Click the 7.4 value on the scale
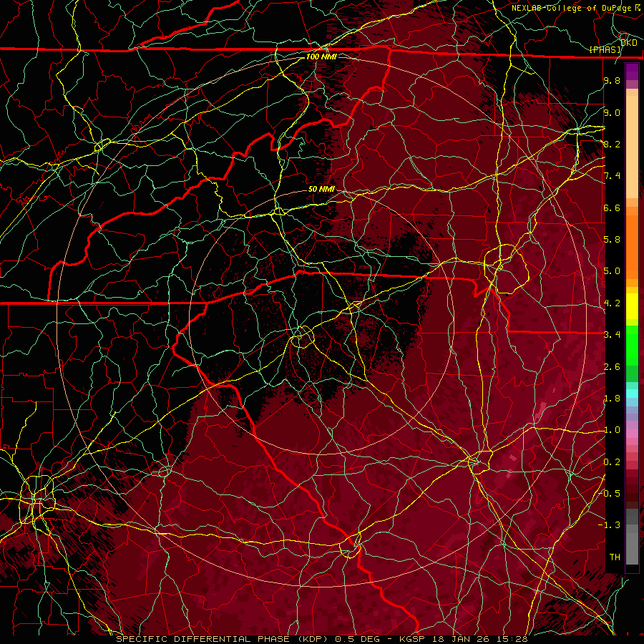 (612, 176)
